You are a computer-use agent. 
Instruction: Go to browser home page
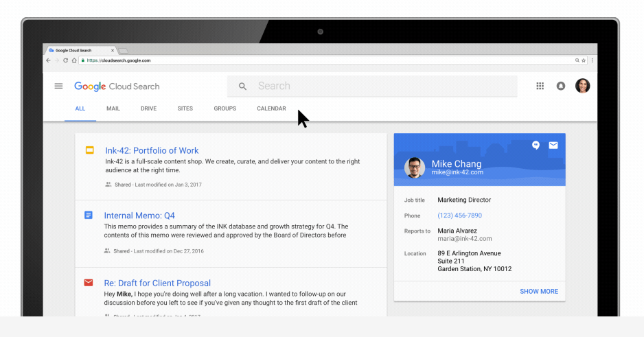[x=74, y=60]
